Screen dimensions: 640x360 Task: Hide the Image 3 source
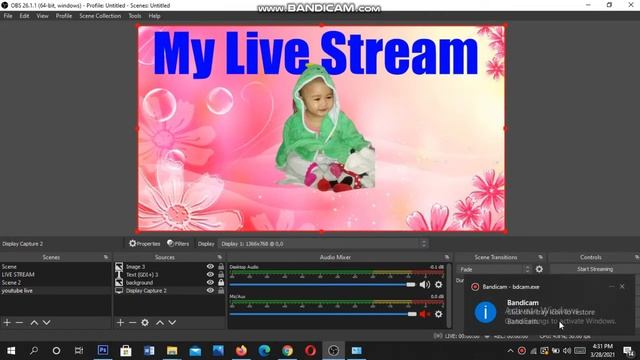[x=210, y=267]
